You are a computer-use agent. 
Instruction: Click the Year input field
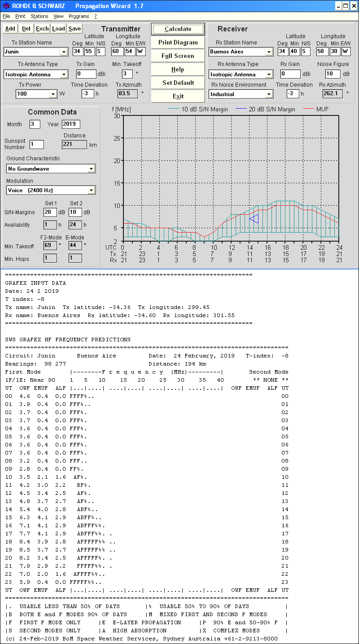71,124
